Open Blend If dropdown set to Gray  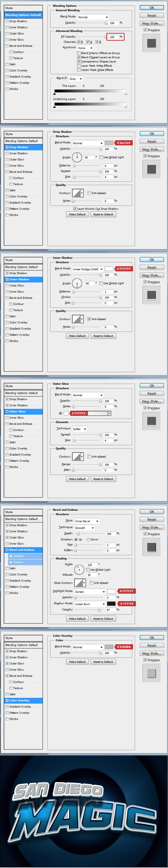pyautogui.click(x=76, y=79)
